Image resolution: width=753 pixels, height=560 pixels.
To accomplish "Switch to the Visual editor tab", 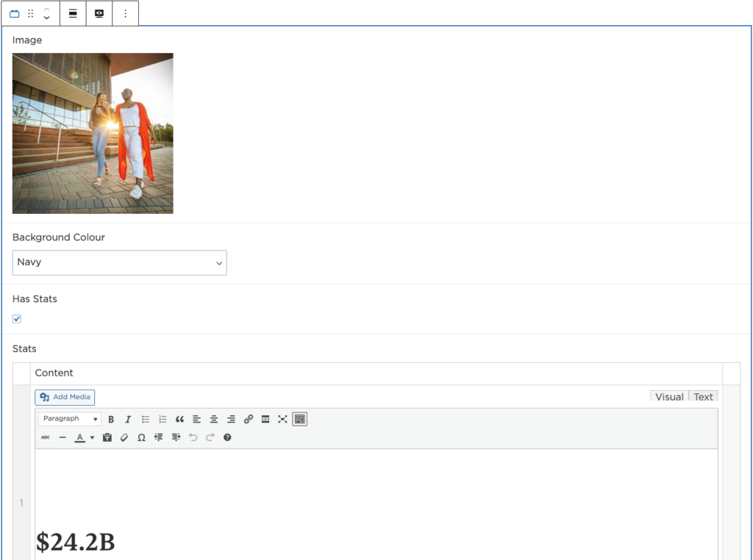I will (669, 397).
